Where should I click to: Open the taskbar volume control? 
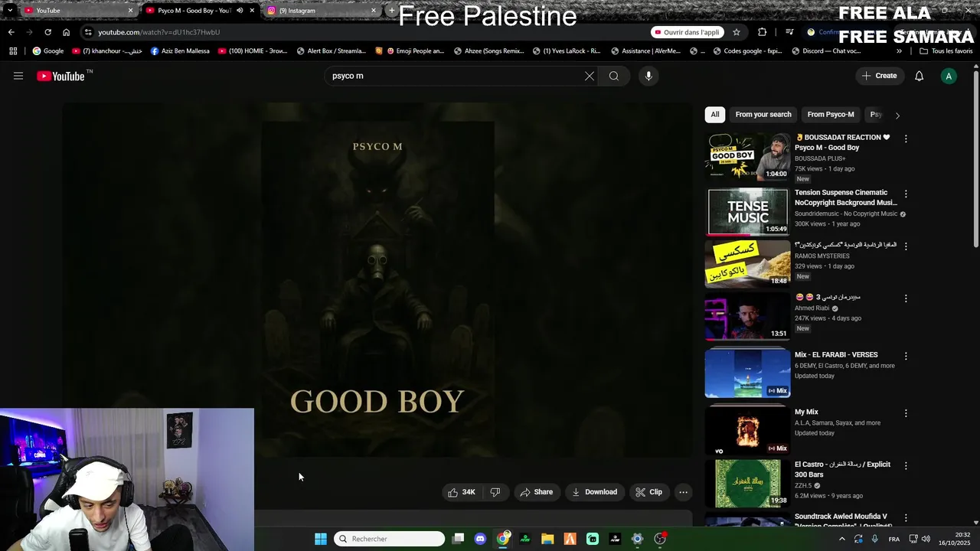[x=926, y=540]
